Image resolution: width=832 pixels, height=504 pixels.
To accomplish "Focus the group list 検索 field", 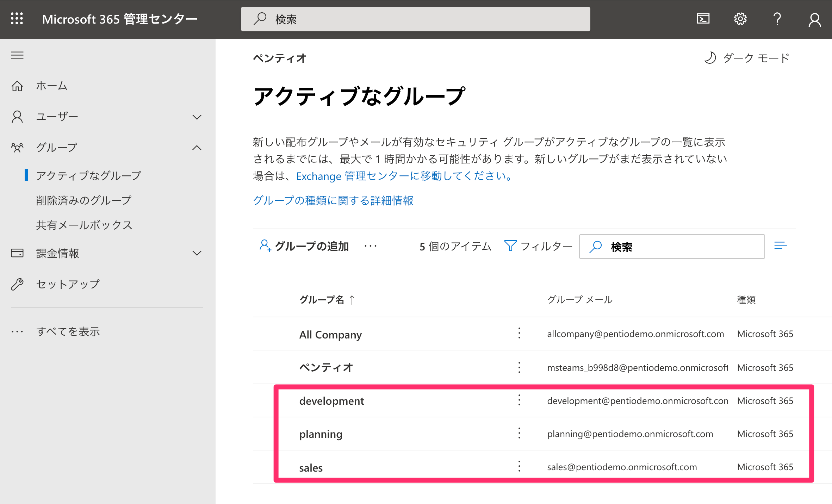I will (672, 247).
